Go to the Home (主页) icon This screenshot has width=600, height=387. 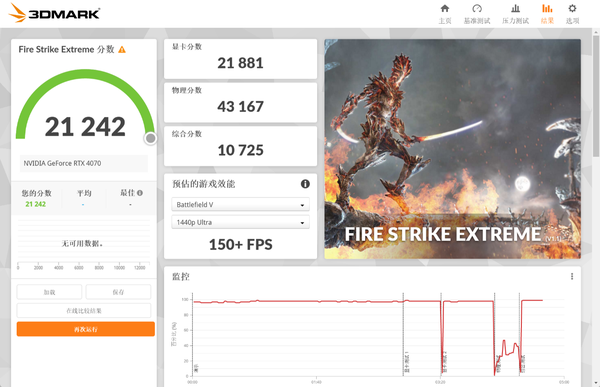pos(445,9)
